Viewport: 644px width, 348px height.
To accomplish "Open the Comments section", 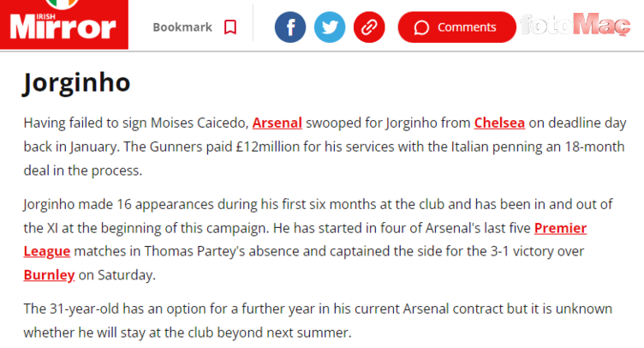I will (456, 27).
